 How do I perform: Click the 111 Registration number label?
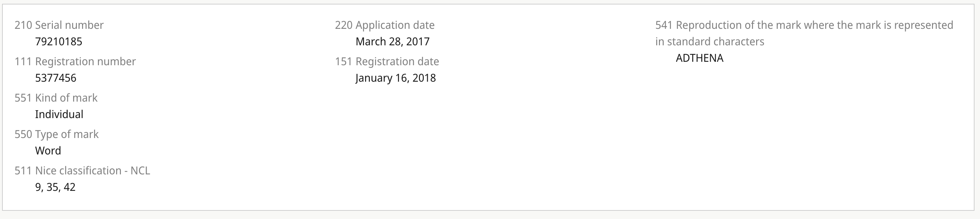point(75,61)
